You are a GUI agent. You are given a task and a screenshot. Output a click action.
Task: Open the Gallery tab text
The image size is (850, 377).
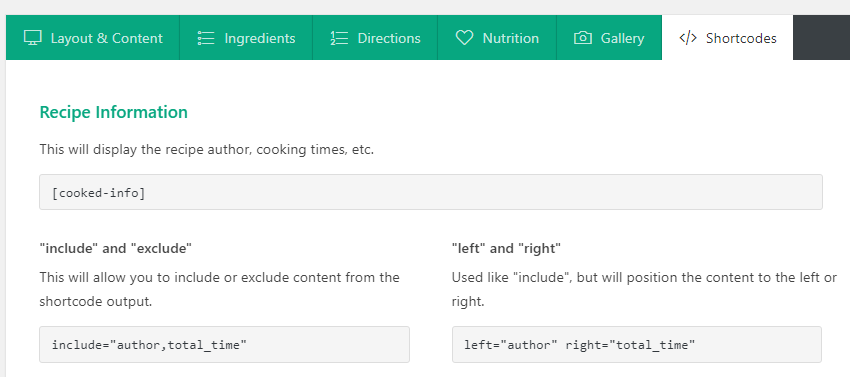[622, 39]
